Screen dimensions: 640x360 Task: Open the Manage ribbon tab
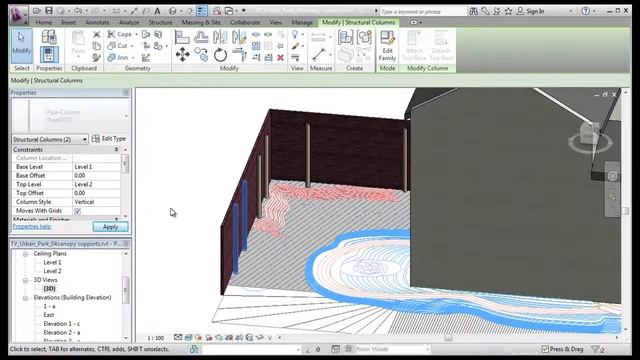pyautogui.click(x=302, y=22)
